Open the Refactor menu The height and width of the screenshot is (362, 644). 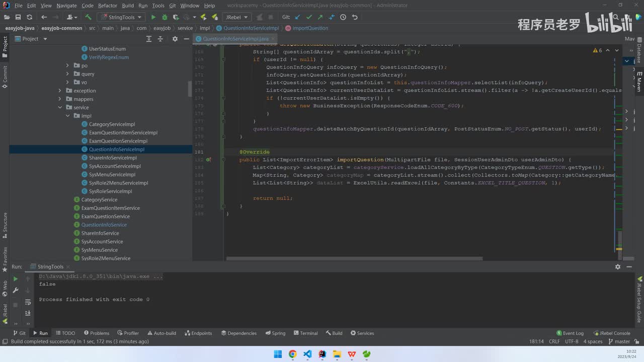(107, 6)
